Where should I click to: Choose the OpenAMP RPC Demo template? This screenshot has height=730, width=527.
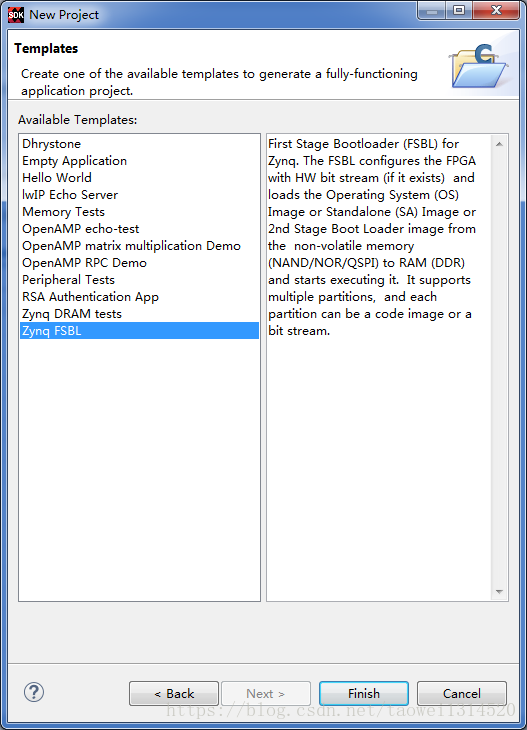pyautogui.click(x=139, y=263)
